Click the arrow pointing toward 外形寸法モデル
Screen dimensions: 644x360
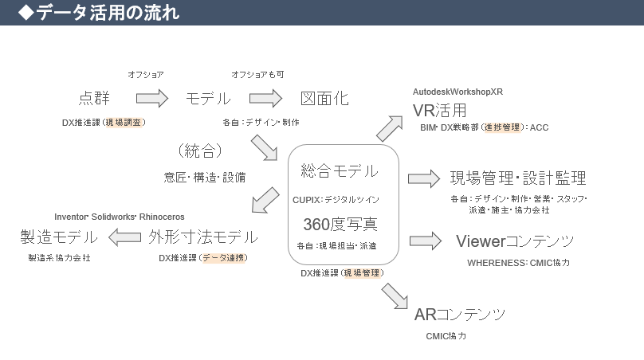click(265, 200)
